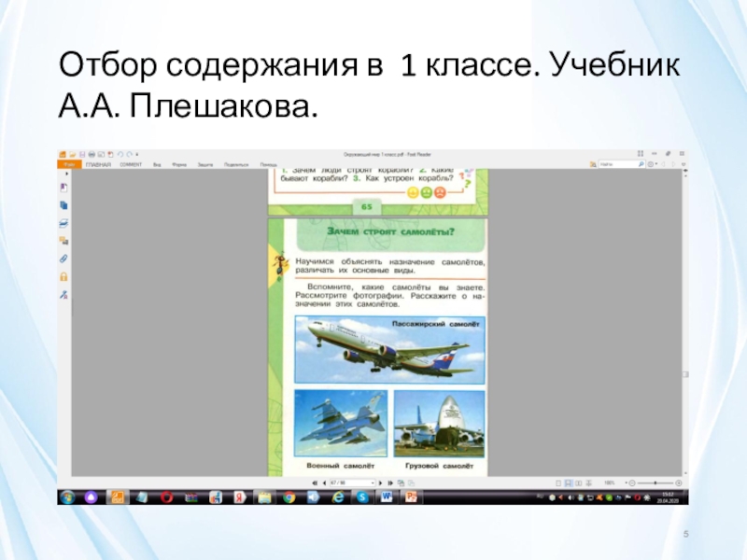Click the zoom slider handle
The height and width of the screenshot is (560, 747).
[655, 483]
